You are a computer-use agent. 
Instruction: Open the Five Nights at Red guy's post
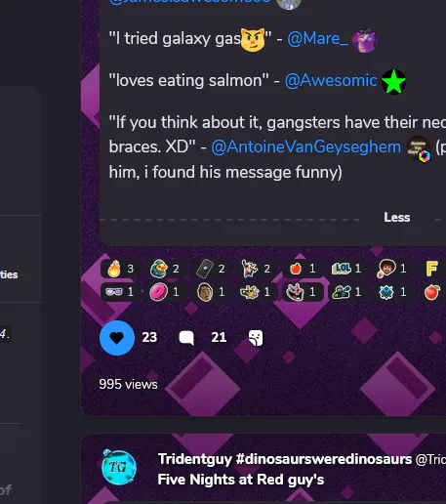pyautogui.click(x=241, y=480)
